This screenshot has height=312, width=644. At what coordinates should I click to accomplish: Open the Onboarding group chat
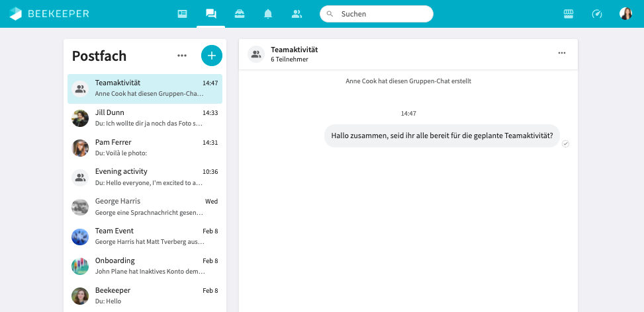(x=145, y=266)
